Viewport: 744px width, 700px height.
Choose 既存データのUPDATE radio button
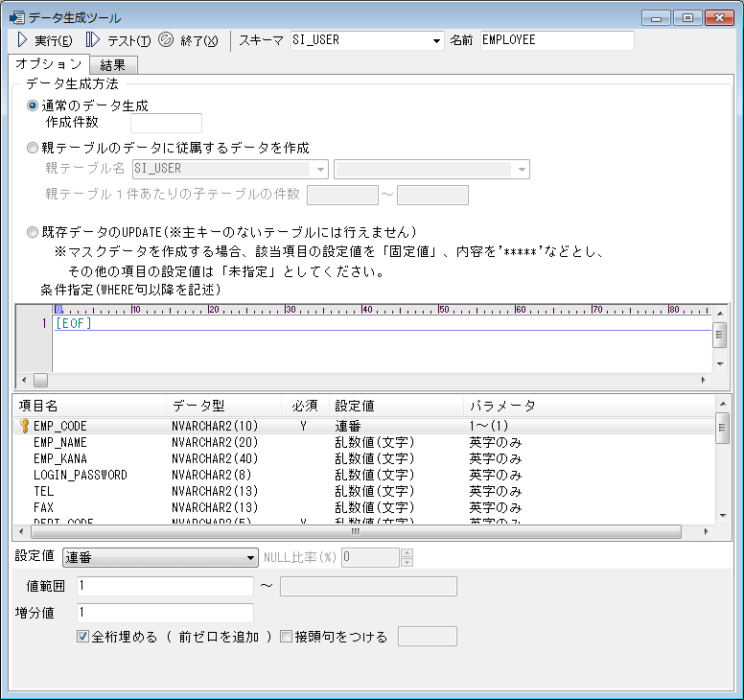[34, 232]
